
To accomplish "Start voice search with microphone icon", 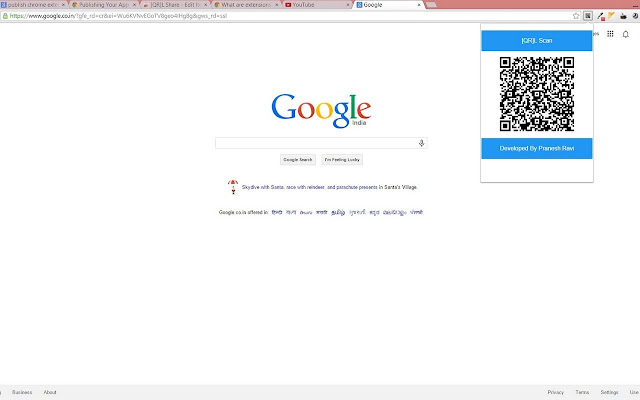I will pyautogui.click(x=422, y=143).
